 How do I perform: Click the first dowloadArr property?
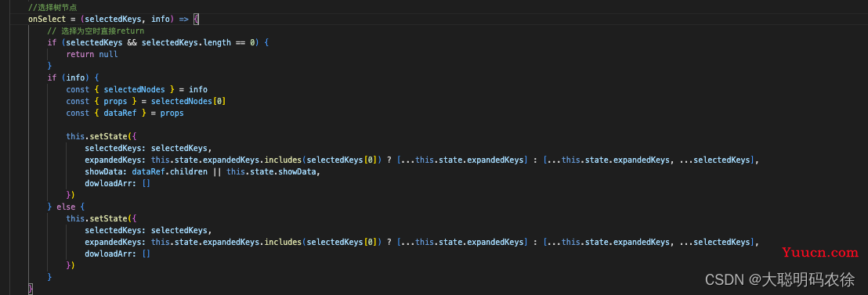click(x=110, y=183)
